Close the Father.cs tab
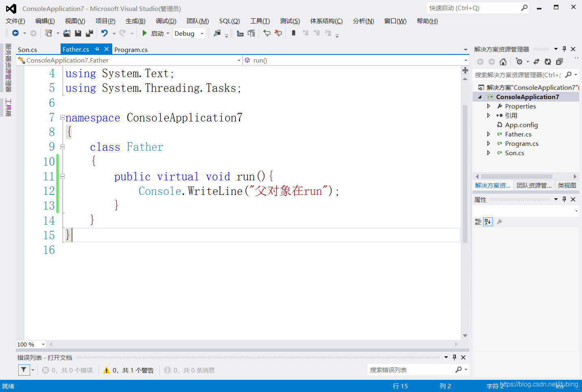The height and width of the screenshot is (392, 582). (x=107, y=49)
